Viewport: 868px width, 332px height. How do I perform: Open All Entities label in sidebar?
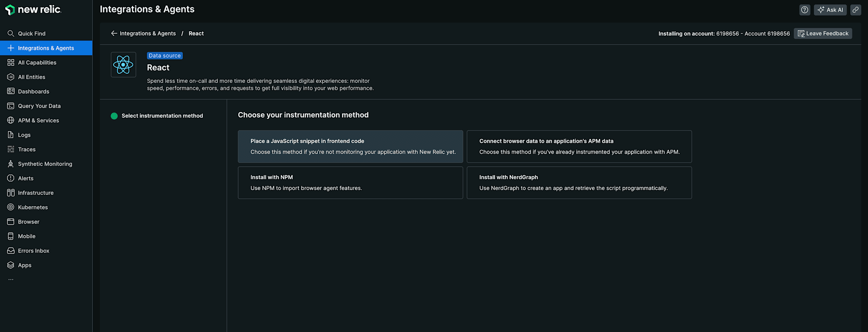point(32,77)
